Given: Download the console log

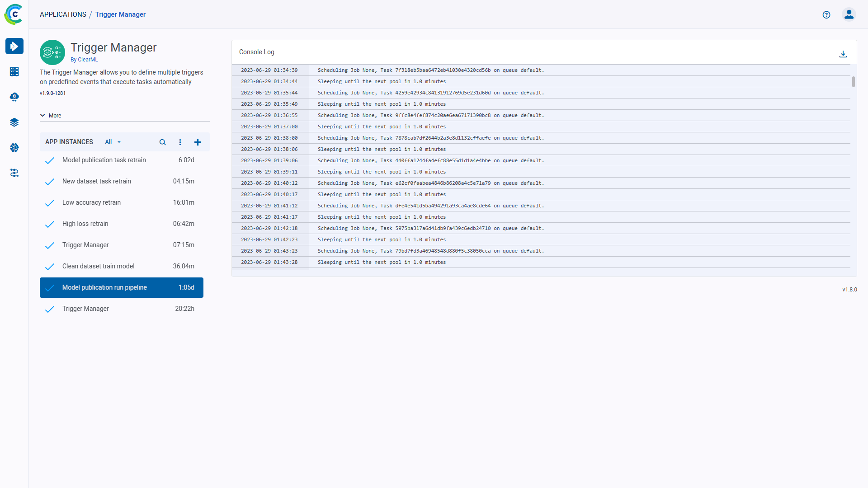Looking at the screenshot, I should tap(843, 54).
